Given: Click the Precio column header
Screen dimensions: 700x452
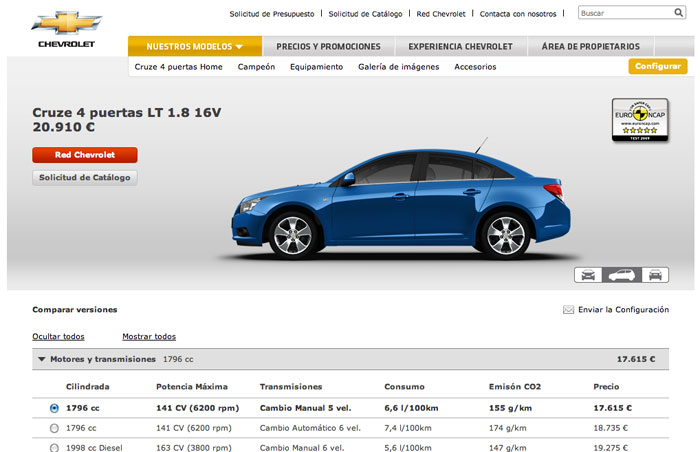Looking at the screenshot, I should 606,387.
